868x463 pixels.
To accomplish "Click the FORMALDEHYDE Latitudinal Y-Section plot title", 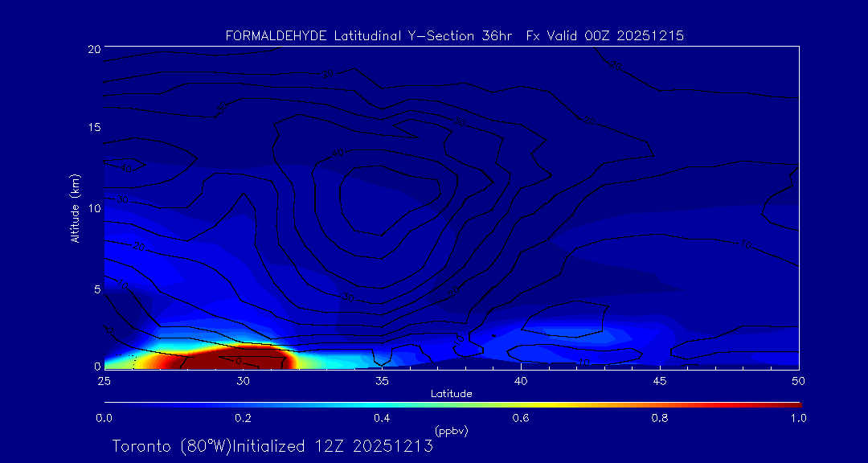I will click(454, 35).
